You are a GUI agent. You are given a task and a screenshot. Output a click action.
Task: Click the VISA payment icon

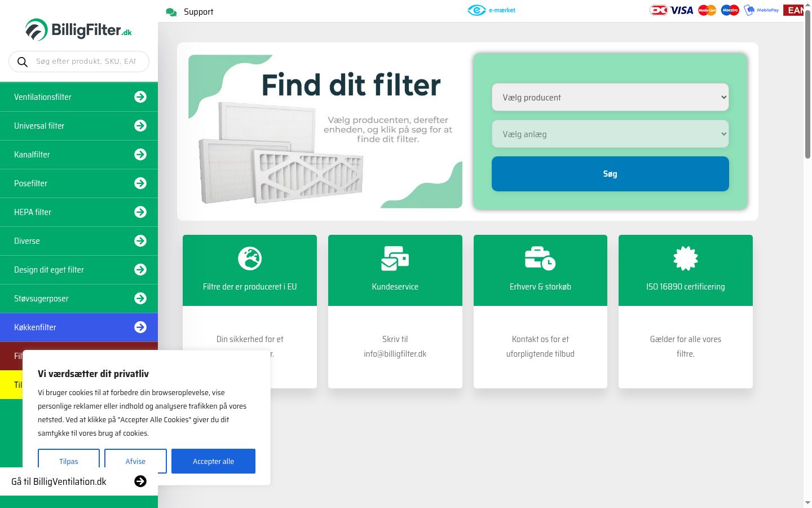(682, 10)
